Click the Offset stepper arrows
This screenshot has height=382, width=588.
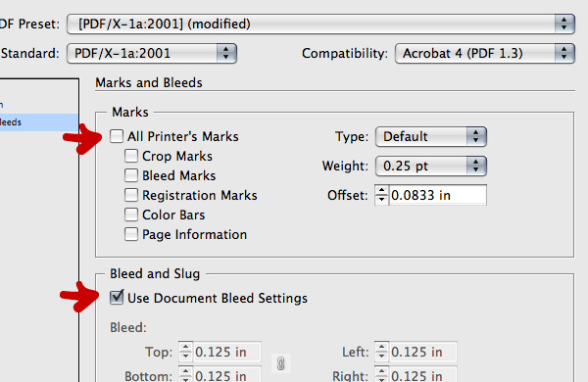382,195
